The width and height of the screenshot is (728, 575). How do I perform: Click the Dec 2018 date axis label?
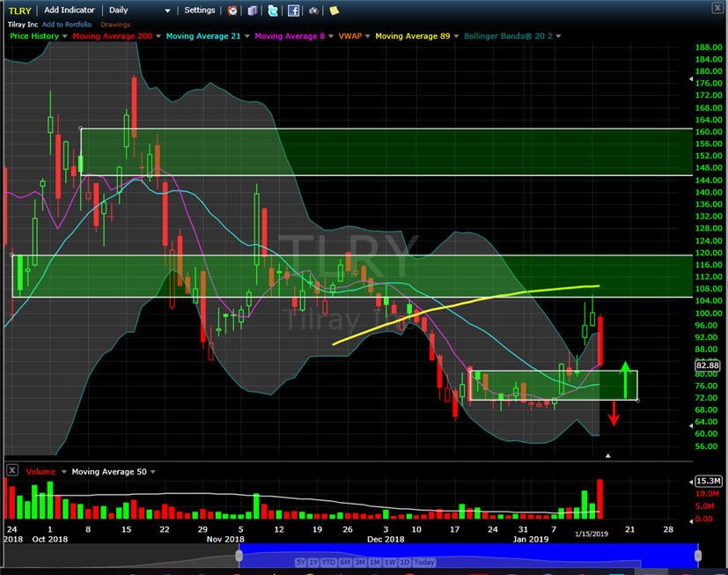click(x=386, y=539)
